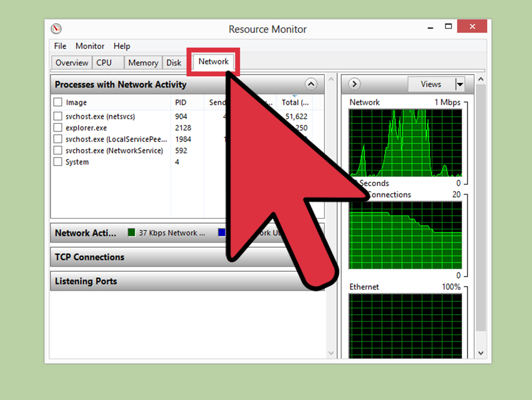The height and width of the screenshot is (400, 532).
Task: Check the explorer.exe checkbox
Action: pos(58,127)
